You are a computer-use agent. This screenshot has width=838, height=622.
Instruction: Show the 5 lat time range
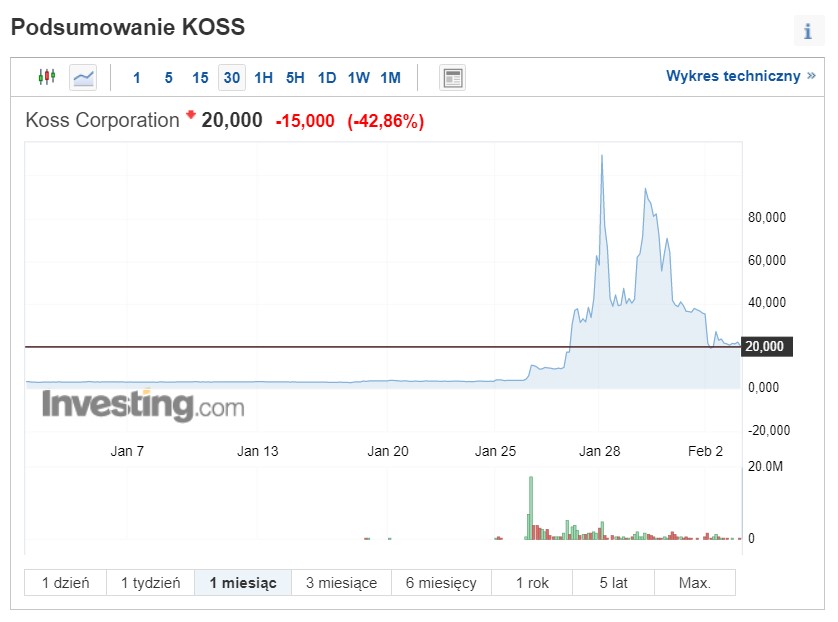coord(614,582)
